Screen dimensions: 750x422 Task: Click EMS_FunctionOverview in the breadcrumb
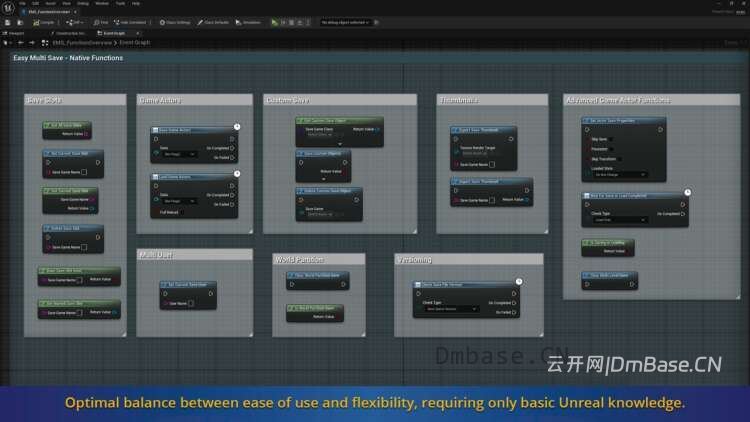[82, 43]
